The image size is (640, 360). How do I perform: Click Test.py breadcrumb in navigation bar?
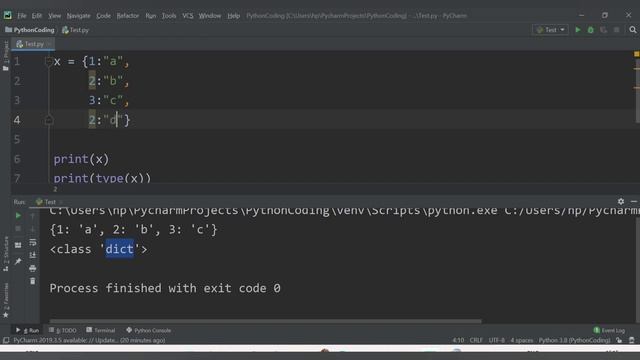pyautogui.click(x=76, y=30)
